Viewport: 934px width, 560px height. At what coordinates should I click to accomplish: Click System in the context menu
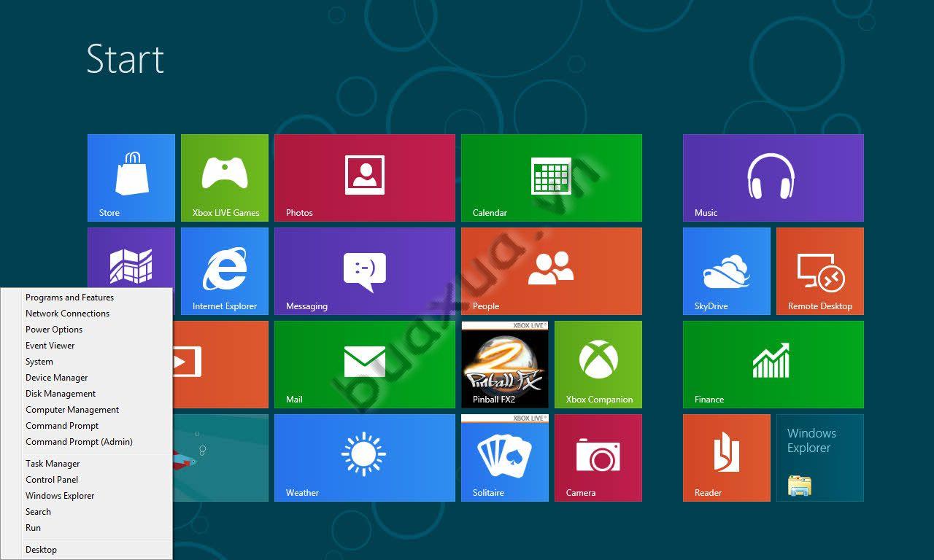point(87,362)
